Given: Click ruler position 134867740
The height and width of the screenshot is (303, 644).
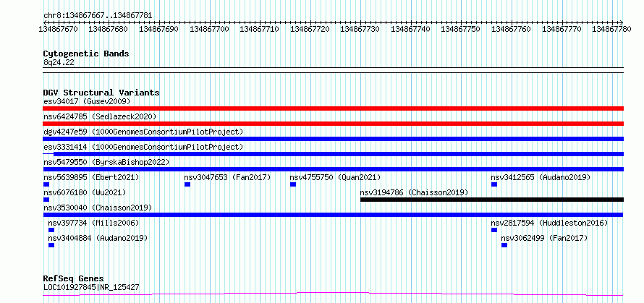Looking at the screenshot, I should coord(410,29).
